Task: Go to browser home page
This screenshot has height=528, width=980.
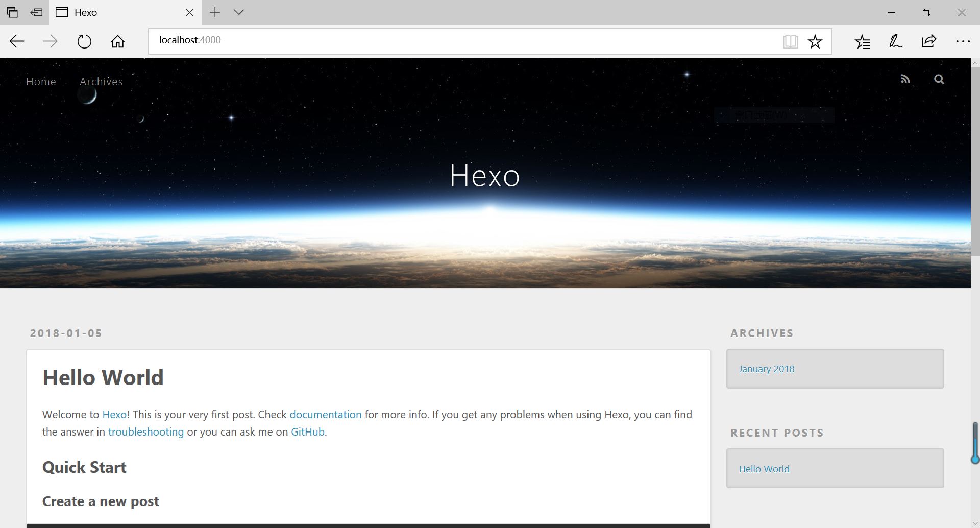Action: [118, 41]
